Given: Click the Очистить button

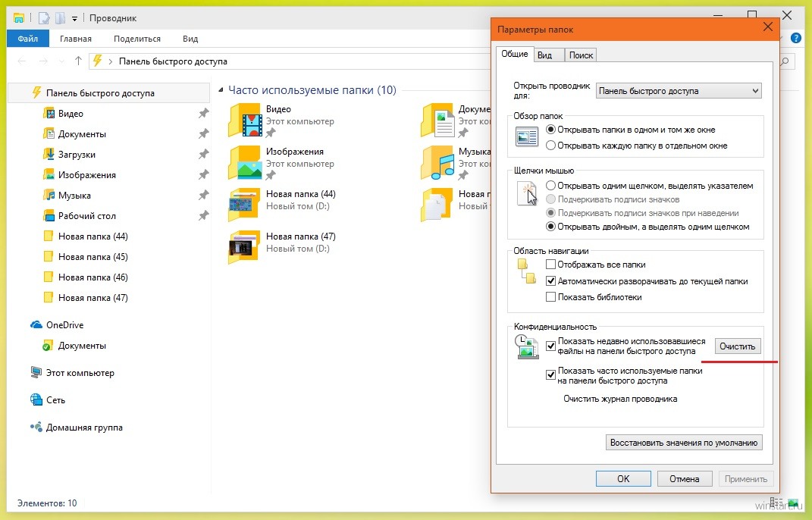Looking at the screenshot, I should pos(738,346).
